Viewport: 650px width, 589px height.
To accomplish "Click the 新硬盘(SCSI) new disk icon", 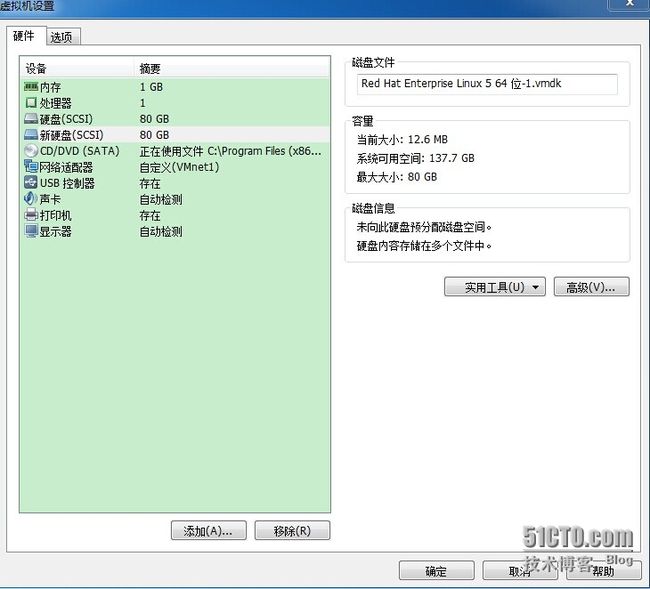I will point(31,135).
